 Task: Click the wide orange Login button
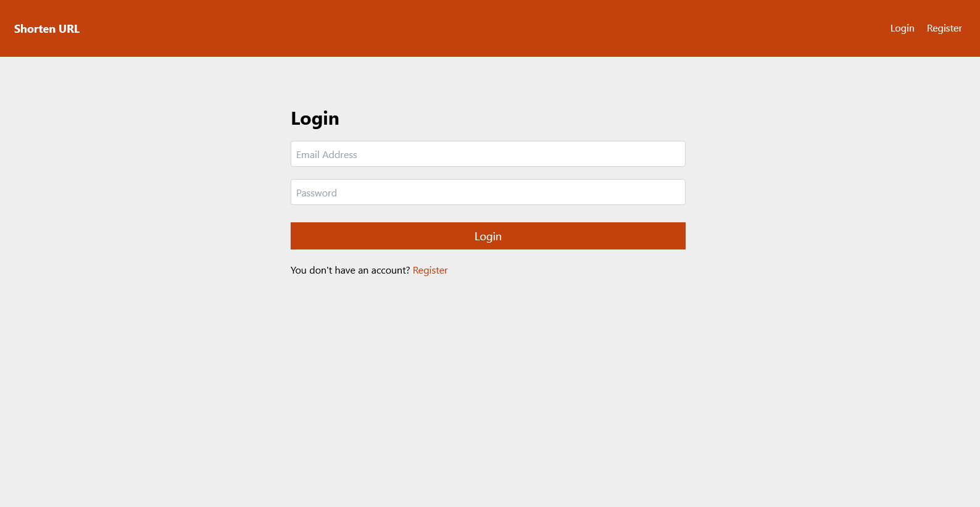click(488, 236)
